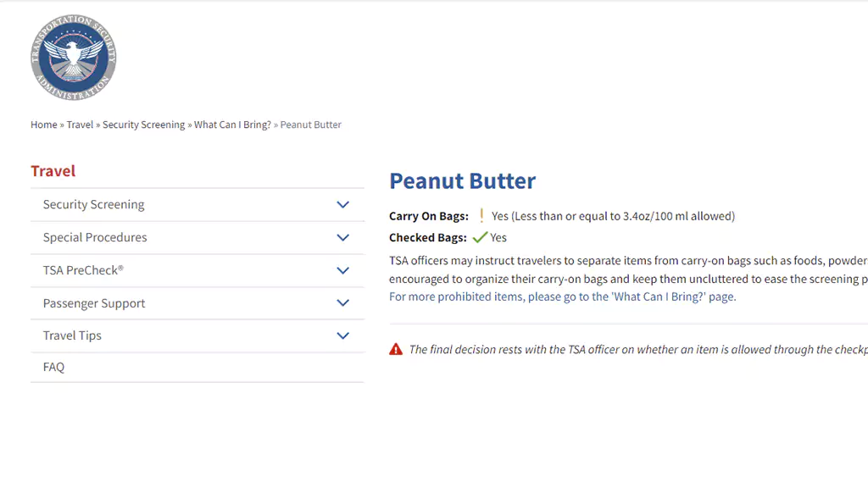The width and height of the screenshot is (868, 488).
Task: Go to Home in the breadcrumb
Action: [44, 125]
